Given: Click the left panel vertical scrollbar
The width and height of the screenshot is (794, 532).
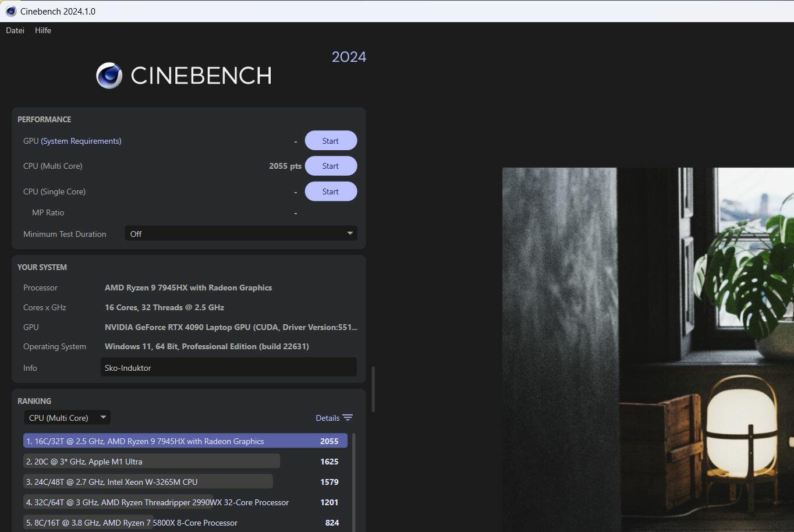Looking at the screenshot, I should click(x=373, y=389).
